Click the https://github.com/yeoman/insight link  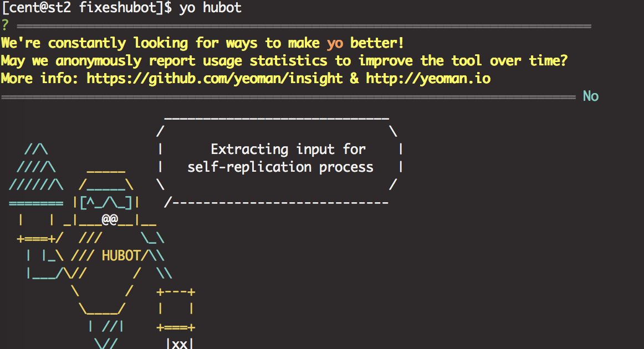pyautogui.click(x=214, y=79)
